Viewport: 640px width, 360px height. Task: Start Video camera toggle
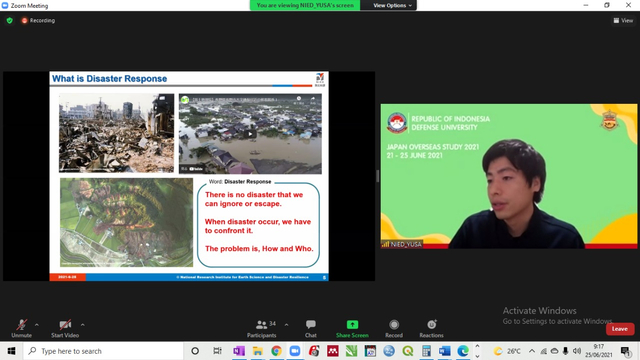click(65, 328)
